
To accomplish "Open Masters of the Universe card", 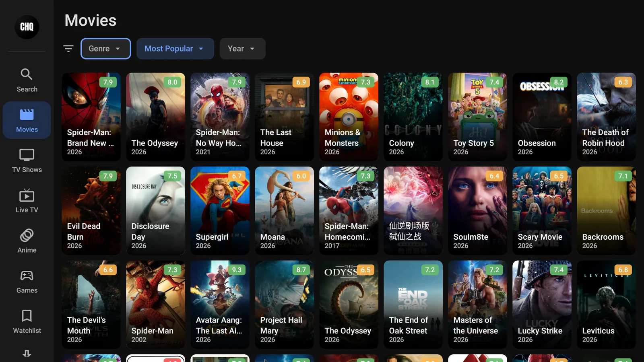I will pos(478,304).
